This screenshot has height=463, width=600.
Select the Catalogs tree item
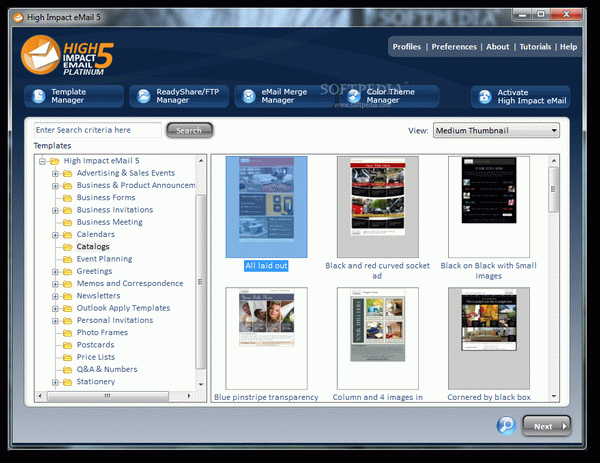coord(93,246)
